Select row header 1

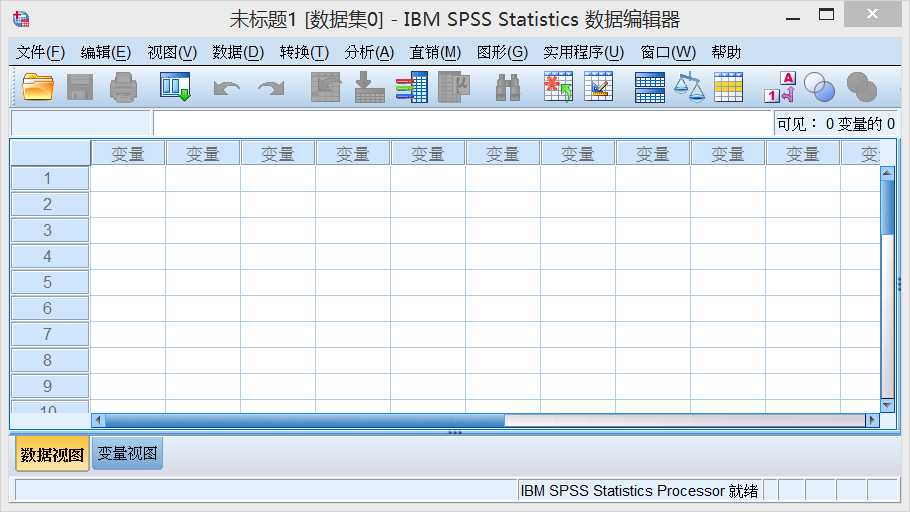[x=50, y=178]
